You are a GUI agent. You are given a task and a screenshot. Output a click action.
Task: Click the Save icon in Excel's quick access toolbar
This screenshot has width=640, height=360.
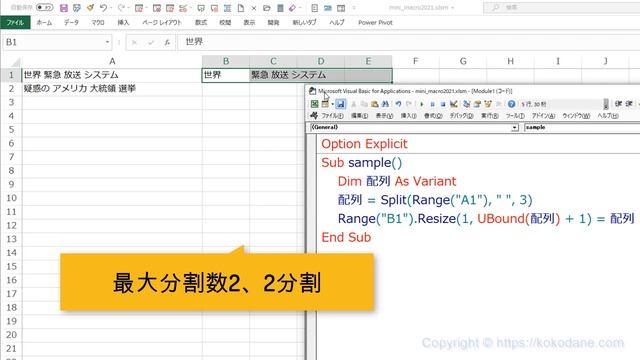pyautogui.click(x=64, y=8)
